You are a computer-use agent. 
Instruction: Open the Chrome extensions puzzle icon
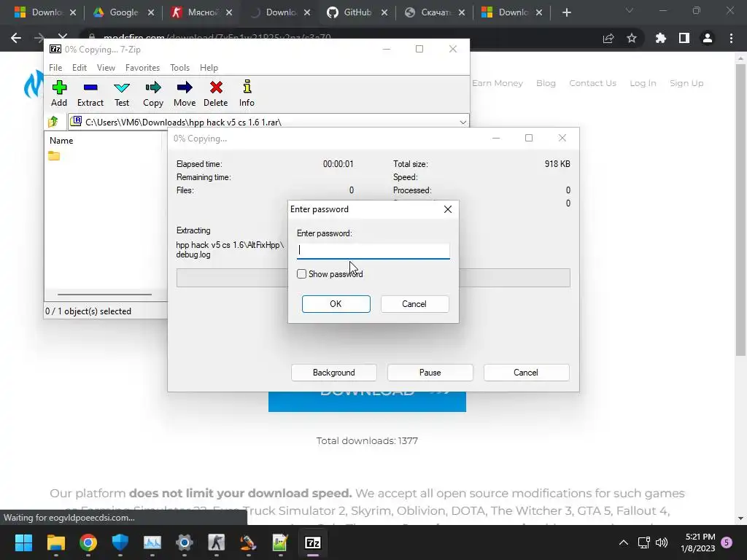coord(661,38)
